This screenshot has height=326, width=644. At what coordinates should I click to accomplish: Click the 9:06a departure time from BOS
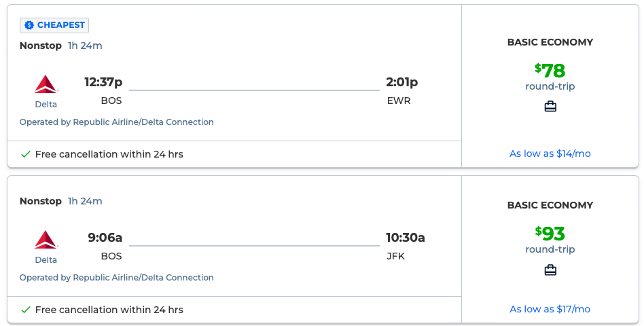105,238
